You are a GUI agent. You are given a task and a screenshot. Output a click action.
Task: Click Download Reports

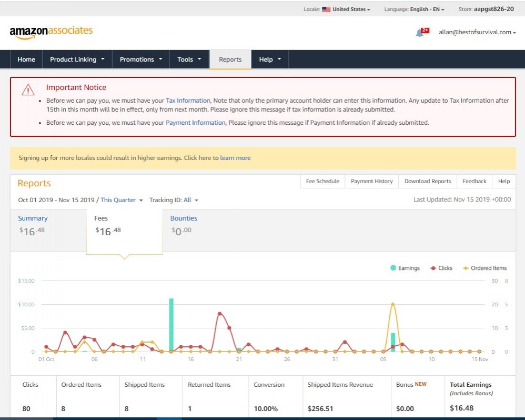(428, 181)
